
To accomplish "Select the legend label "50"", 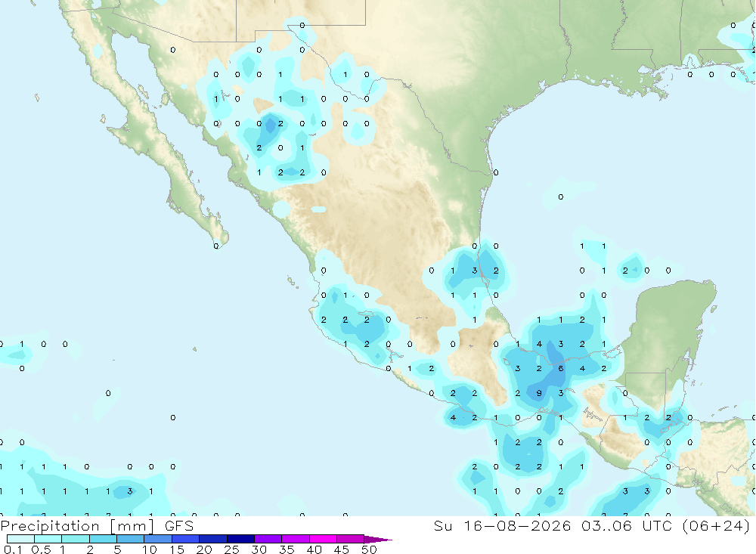I will click(369, 549).
